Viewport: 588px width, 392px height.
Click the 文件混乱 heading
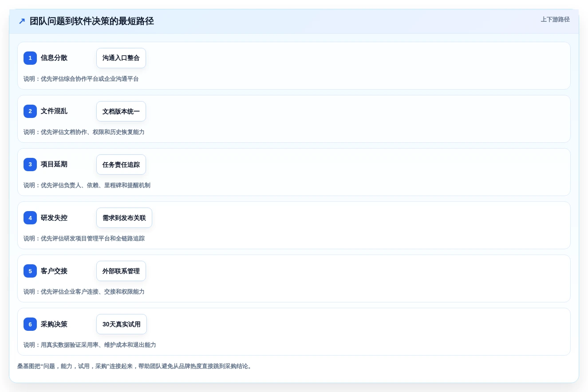click(54, 111)
